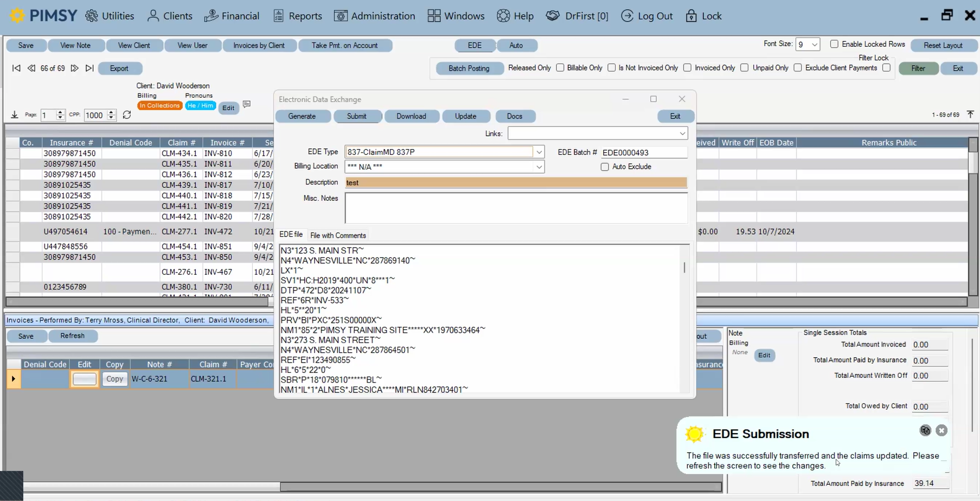
Task: Click the Help lifebuoy icon
Action: pos(502,16)
